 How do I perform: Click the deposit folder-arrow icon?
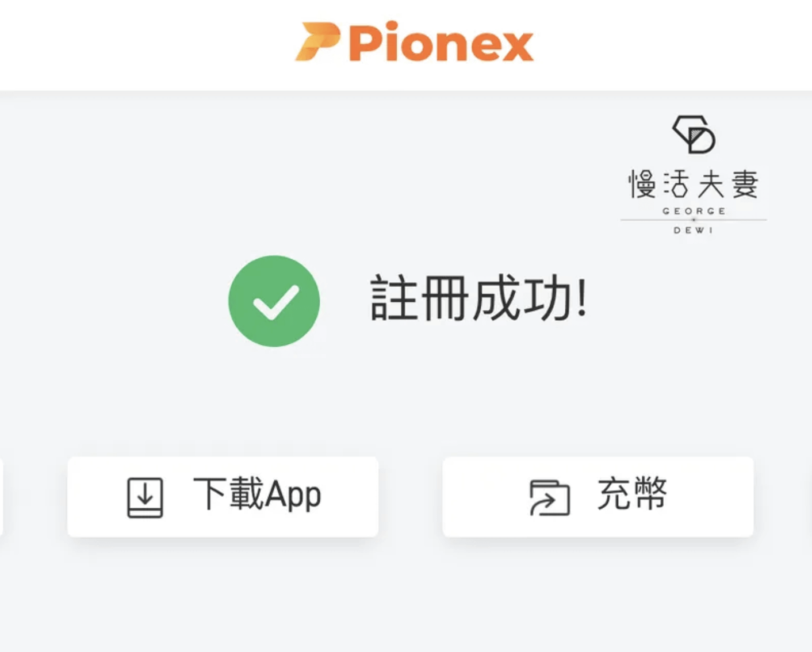(549, 497)
